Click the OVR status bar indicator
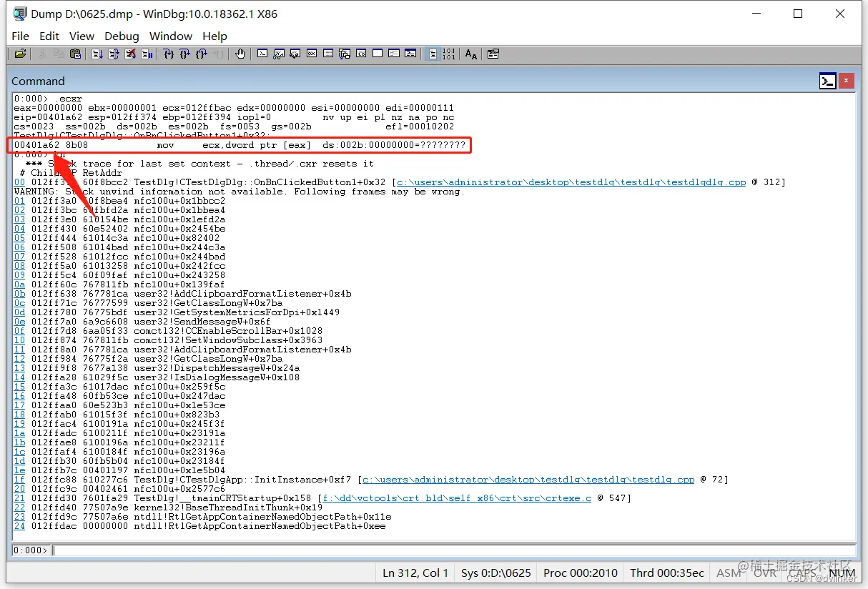 click(764, 573)
